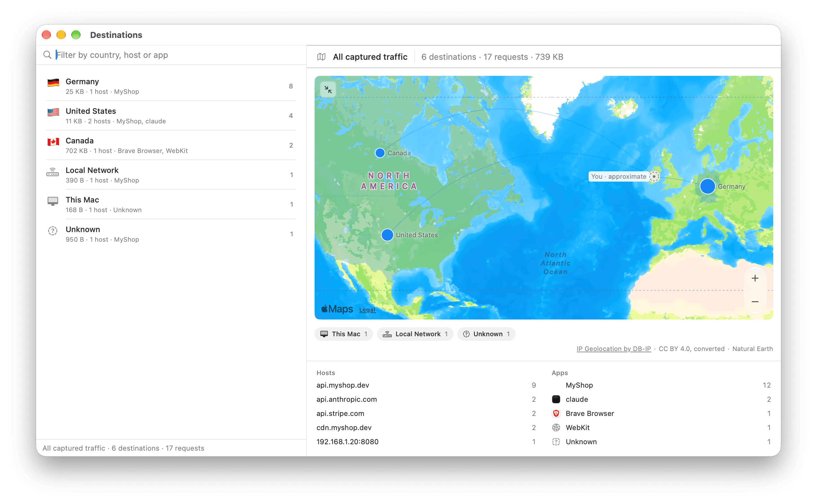Select the United States destination row
Image resolution: width=817 pixels, height=504 pixels.
(171, 116)
